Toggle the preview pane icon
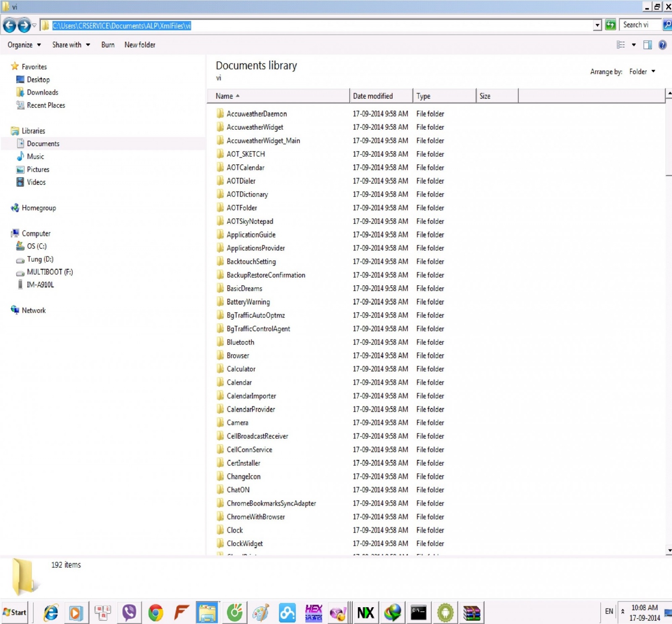The image size is (672, 624). pos(648,45)
